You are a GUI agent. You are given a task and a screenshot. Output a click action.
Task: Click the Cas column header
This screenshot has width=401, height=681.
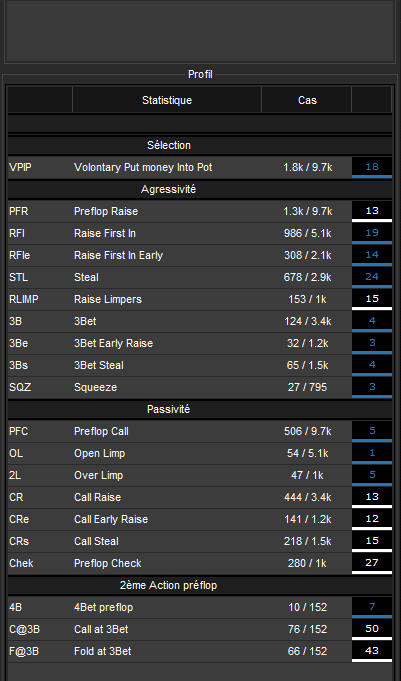click(307, 100)
